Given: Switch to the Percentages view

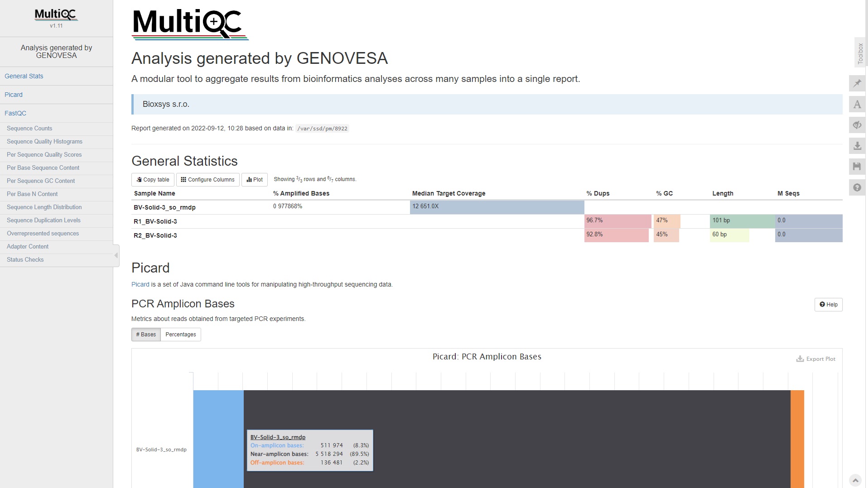Looking at the screenshot, I should [x=181, y=335].
